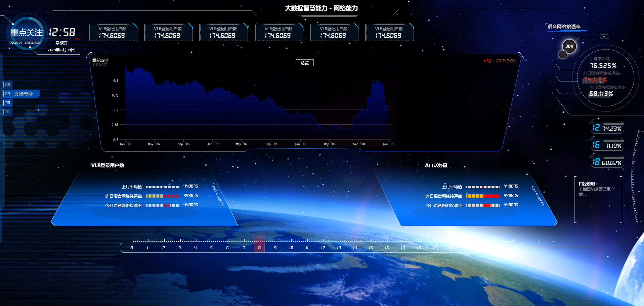Viewport: 644px width, 306px height.
Task: Click 上月平均值 bar in VLR登录用户数 panel
Action: [163, 187]
